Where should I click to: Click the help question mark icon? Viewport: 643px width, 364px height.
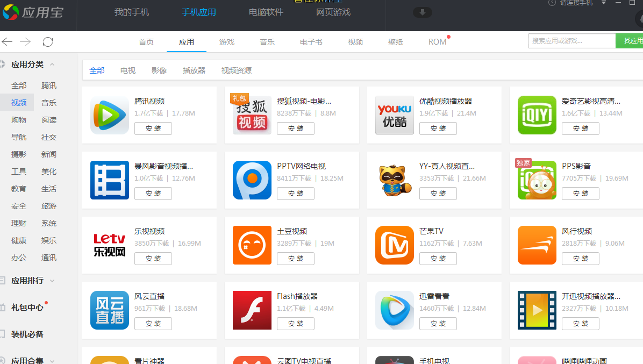pyautogui.click(x=552, y=3)
